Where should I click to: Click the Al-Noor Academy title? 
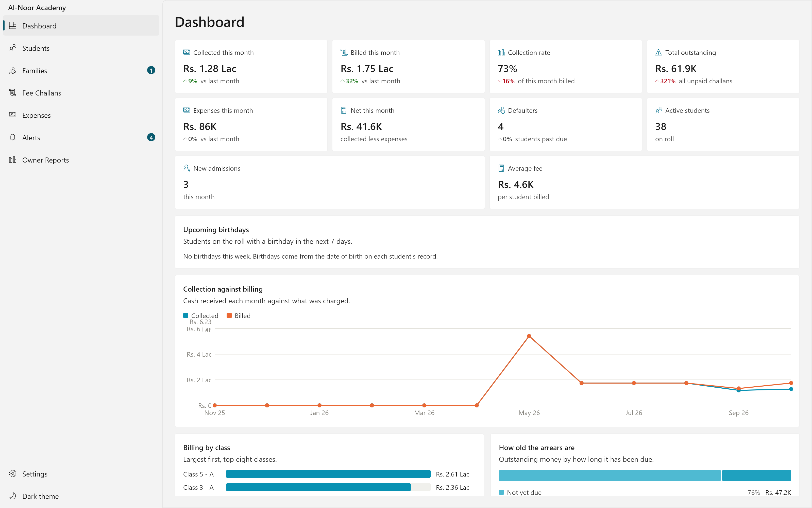(x=37, y=7)
